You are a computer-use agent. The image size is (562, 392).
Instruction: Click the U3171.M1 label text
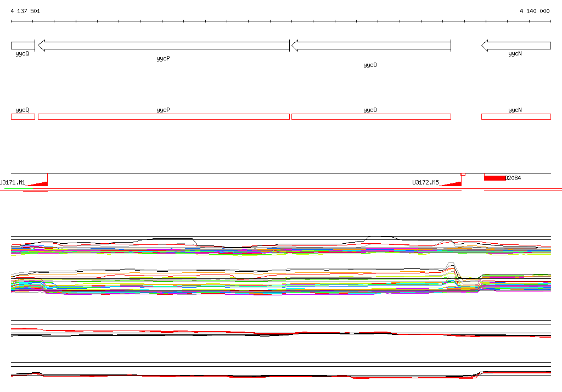[x=13, y=183]
